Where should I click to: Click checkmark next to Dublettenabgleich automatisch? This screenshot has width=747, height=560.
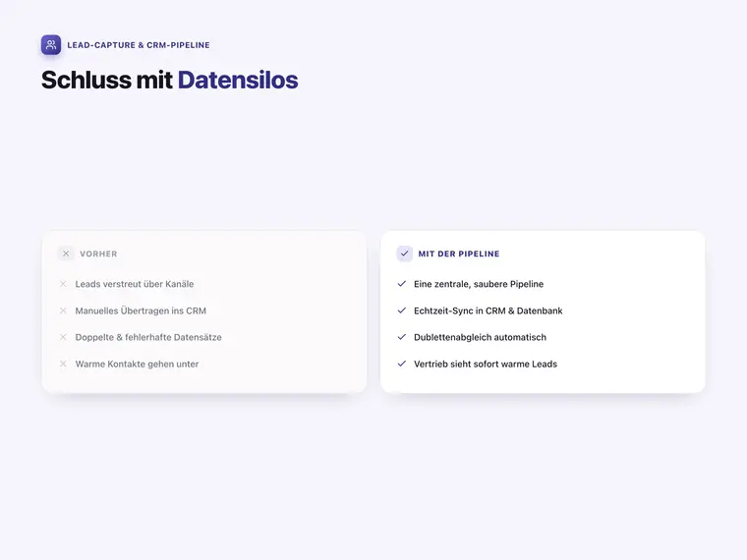pos(402,337)
